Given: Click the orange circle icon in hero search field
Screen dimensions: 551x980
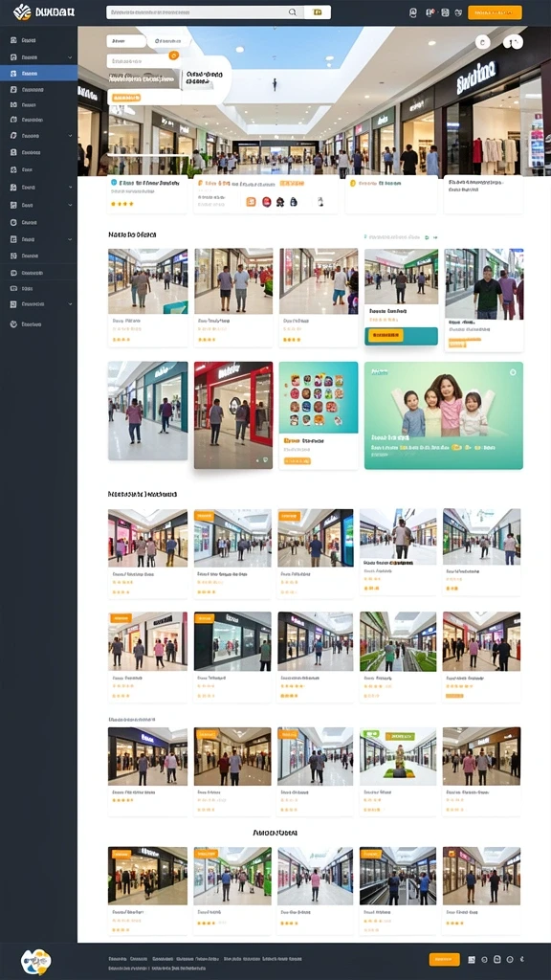Looking at the screenshot, I should 174,56.
